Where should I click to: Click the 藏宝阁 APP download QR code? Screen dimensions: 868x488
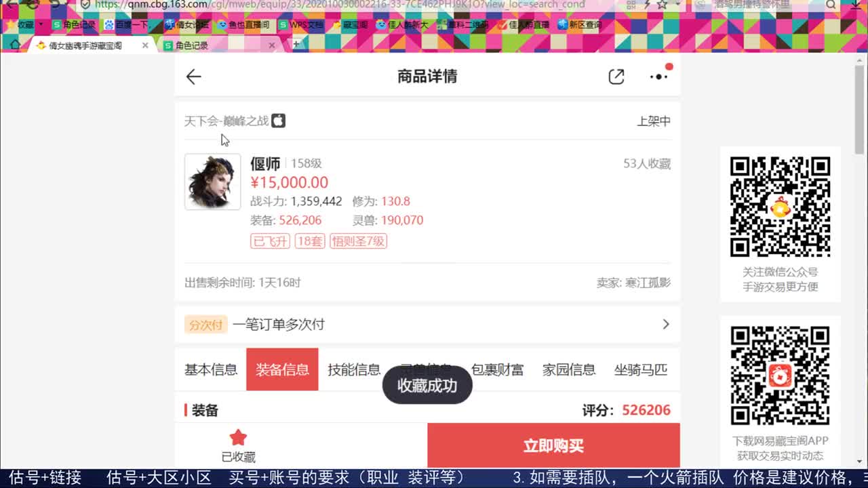780,375
